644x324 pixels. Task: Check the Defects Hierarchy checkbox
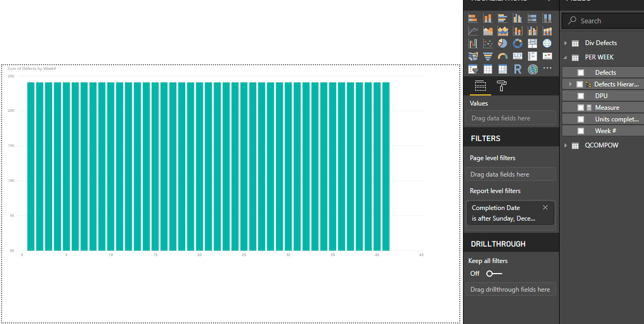click(x=579, y=84)
